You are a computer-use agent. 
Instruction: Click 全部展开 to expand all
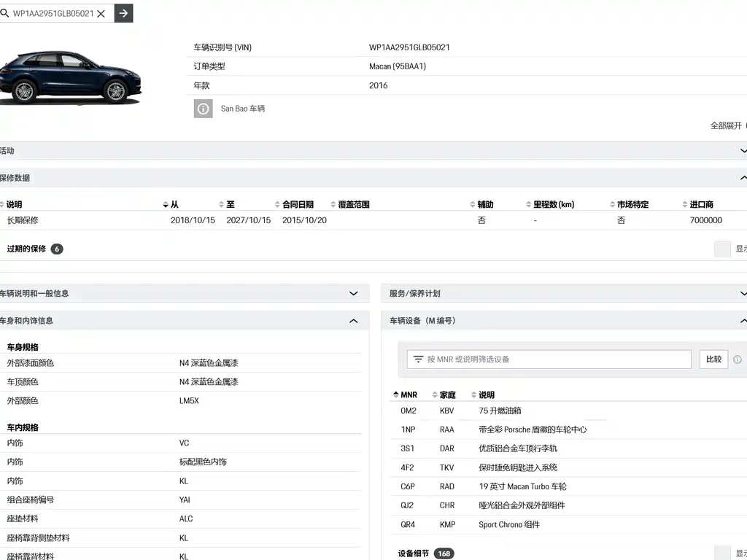coord(727,125)
